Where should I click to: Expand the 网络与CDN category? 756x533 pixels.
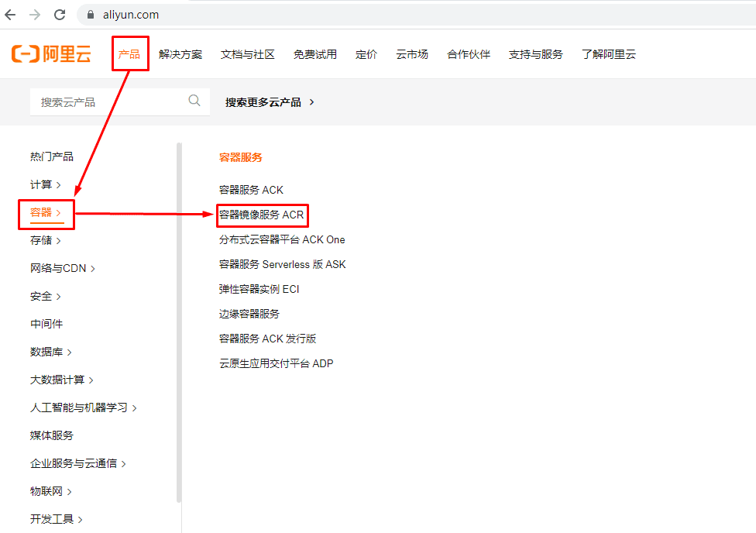(x=63, y=268)
